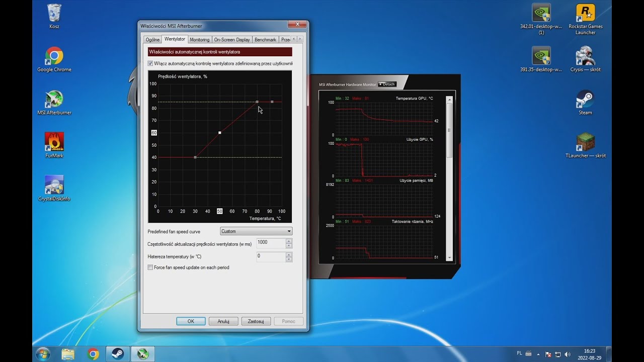Screen dimensions: 644x362
Task: Open Google Chrome desktop shortcut
Action: [x=54, y=59]
